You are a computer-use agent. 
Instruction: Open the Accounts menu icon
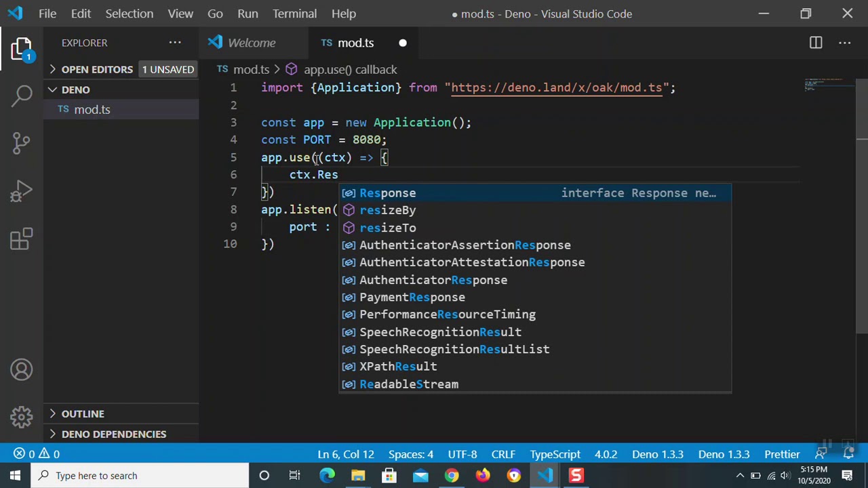click(x=22, y=370)
